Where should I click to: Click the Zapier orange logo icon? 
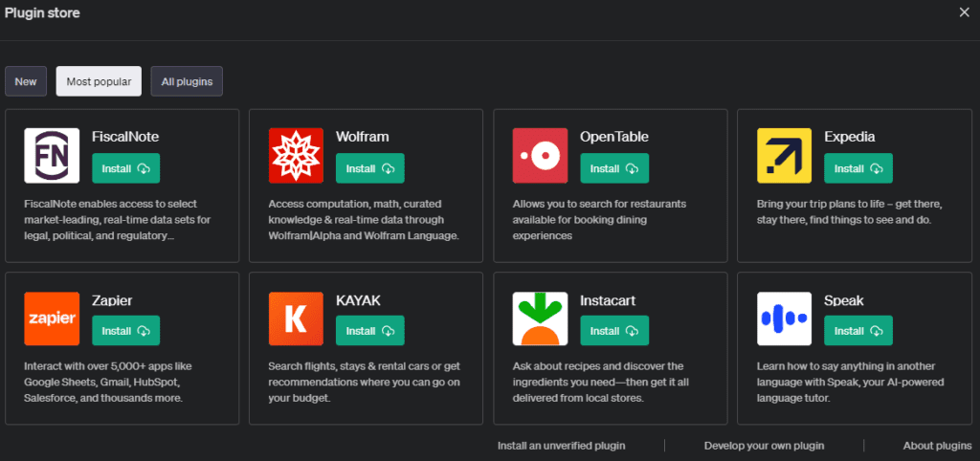pos(52,318)
